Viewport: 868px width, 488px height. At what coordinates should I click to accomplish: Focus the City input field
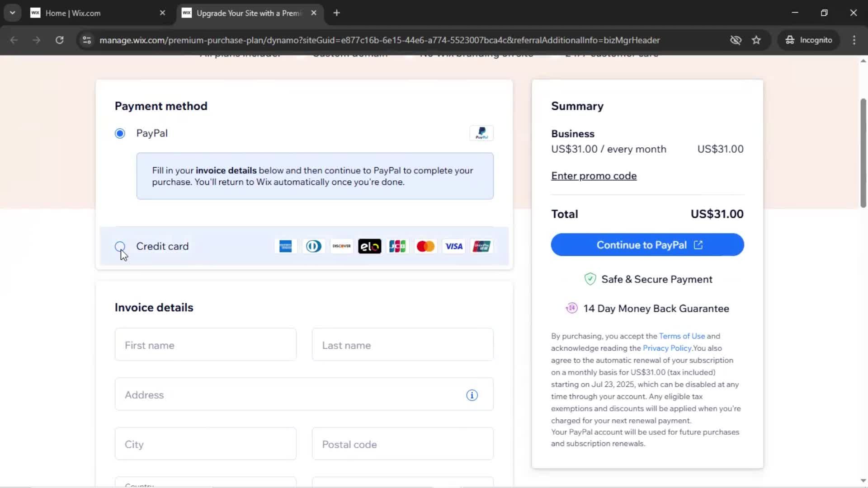(206, 444)
